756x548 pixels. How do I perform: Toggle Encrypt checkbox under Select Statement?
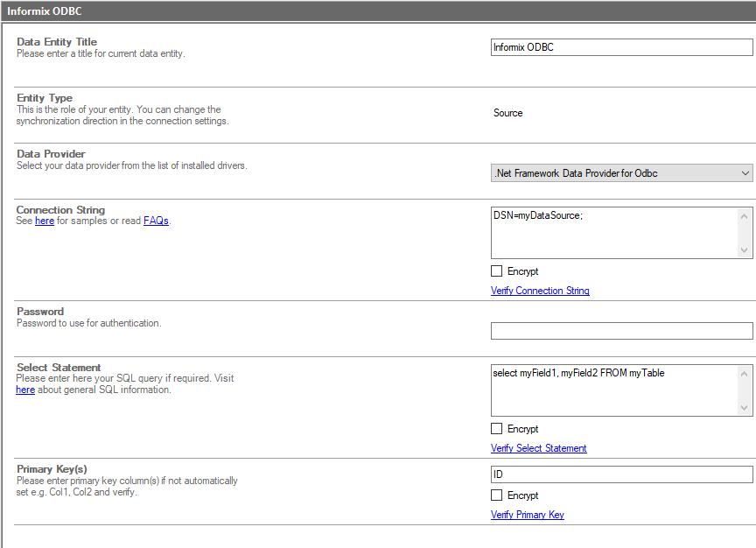pos(497,429)
